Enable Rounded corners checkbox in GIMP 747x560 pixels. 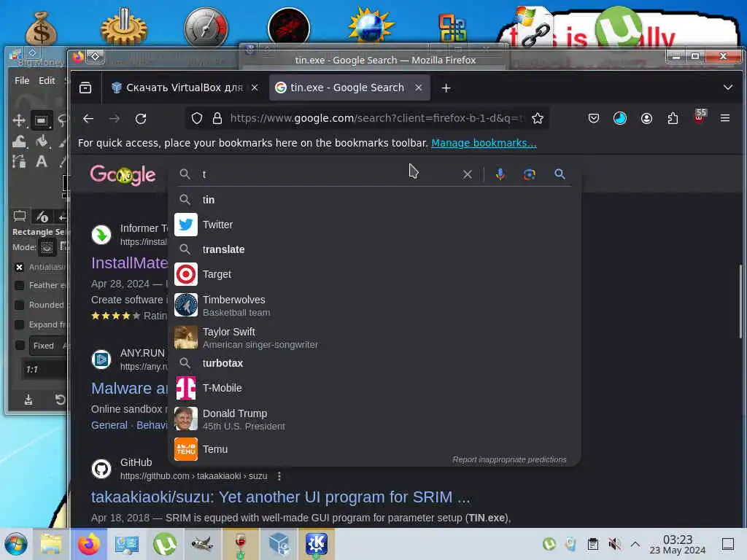[20, 305]
